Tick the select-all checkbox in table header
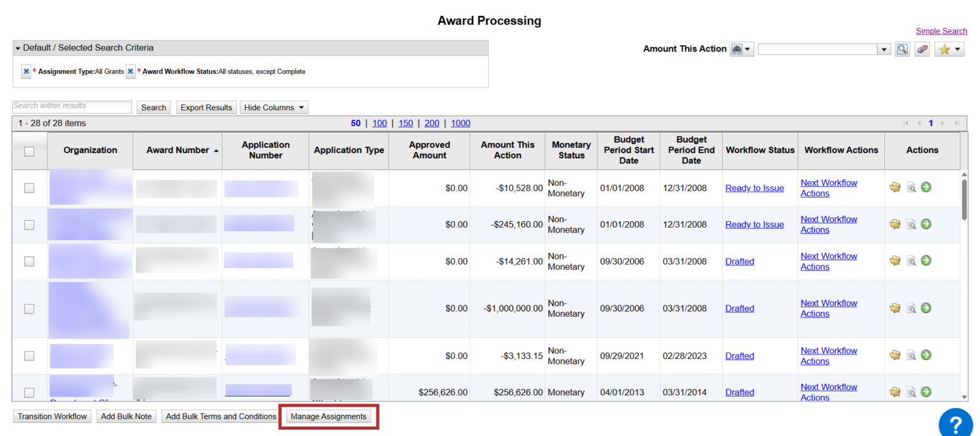This screenshot has width=980, height=436. 29,151
